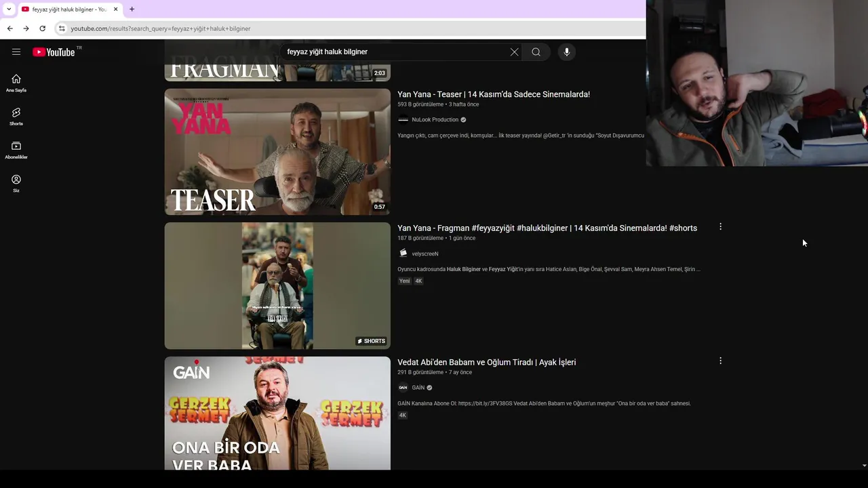
Task: Go back in the browser
Action: (9, 28)
